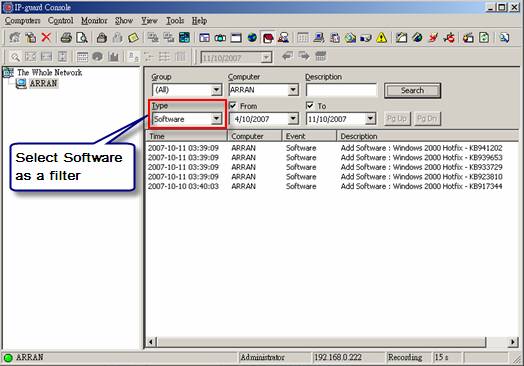This screenshot has width=524, height=366.
Task: Click the red X delete toolbar icon
Action: 46,37
